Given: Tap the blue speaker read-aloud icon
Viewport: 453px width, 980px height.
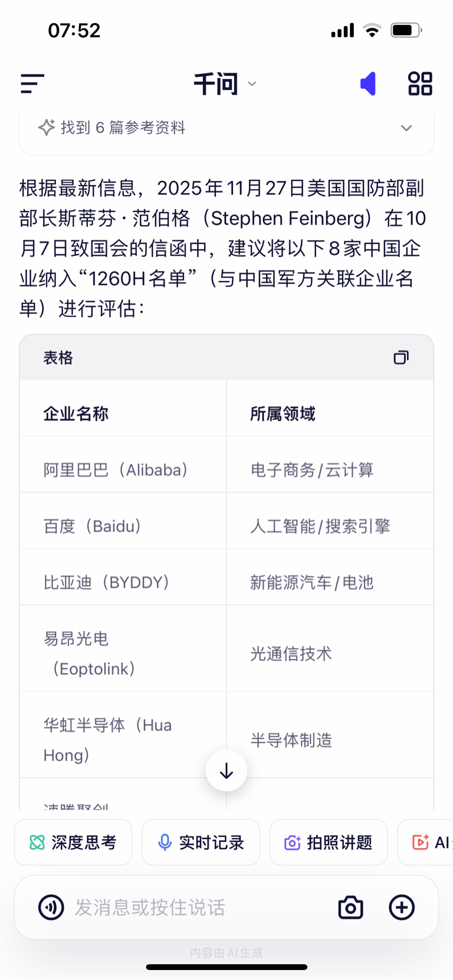Looking at the screenshot, I should (368, 84).
